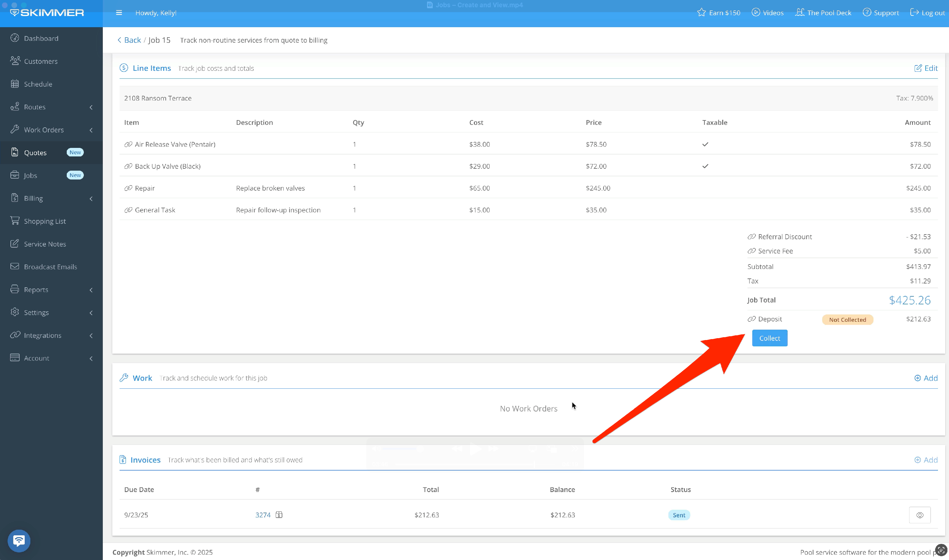Open the chat support bubble icon

pos(19,541)
